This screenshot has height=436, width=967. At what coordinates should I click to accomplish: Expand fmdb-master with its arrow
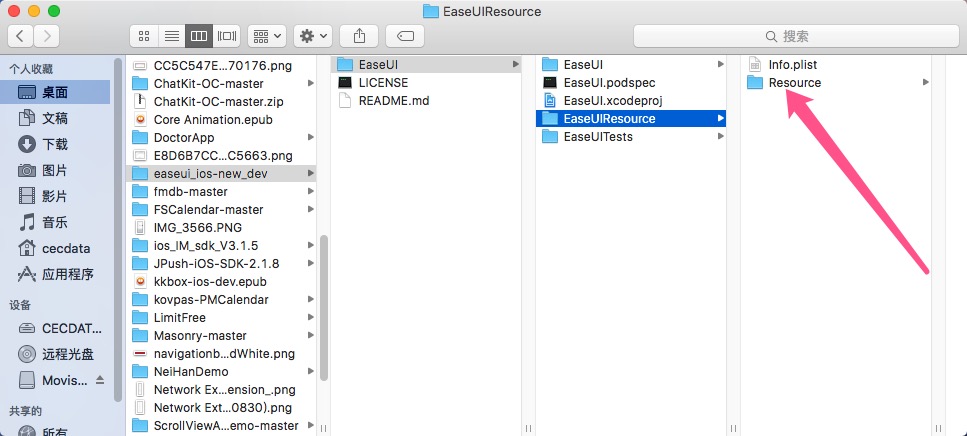tap(311, 192)
